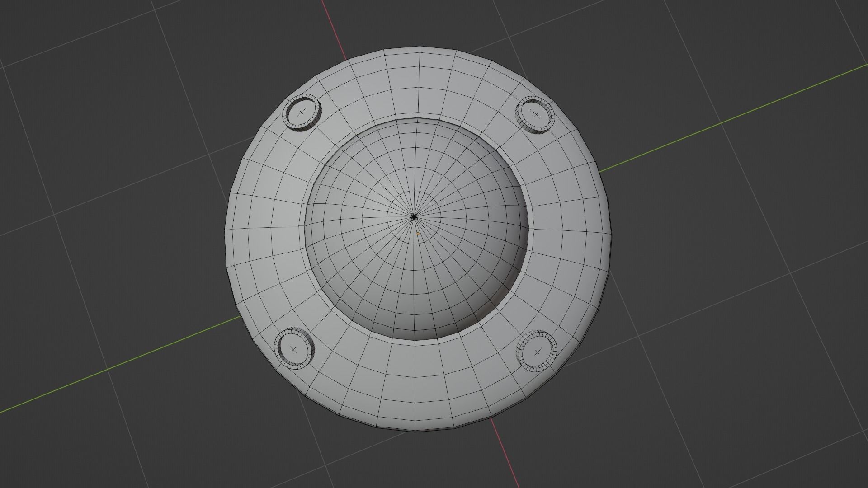Viewport: 868px width, 488px height.
Task: Click the upper-right screw head on the ring
Action: (x=535, y=115)
